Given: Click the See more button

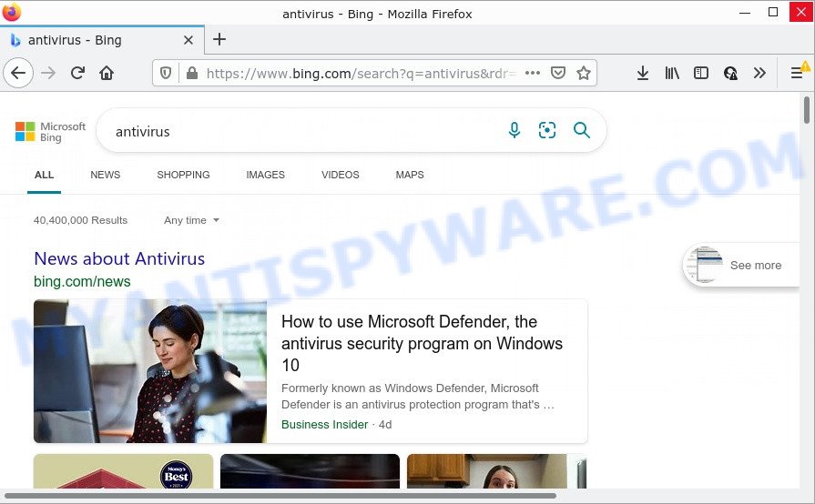Looking at the screenshot, I should pos(741,266).
